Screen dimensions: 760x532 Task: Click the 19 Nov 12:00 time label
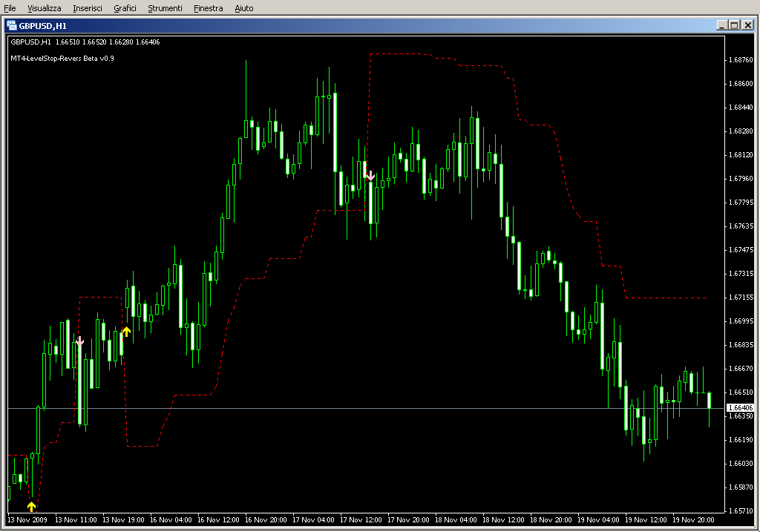[x=646, y=520]
